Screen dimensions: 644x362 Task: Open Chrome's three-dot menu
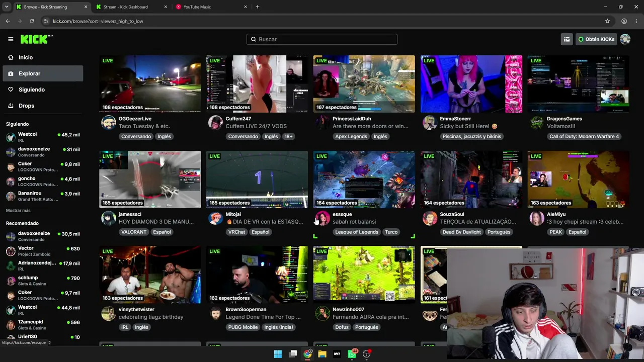pos(636,21)
